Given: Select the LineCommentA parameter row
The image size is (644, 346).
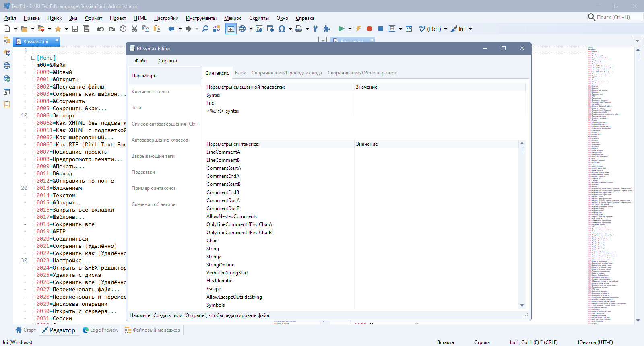Looking at the screenshot, I should [x=362, y=152].
